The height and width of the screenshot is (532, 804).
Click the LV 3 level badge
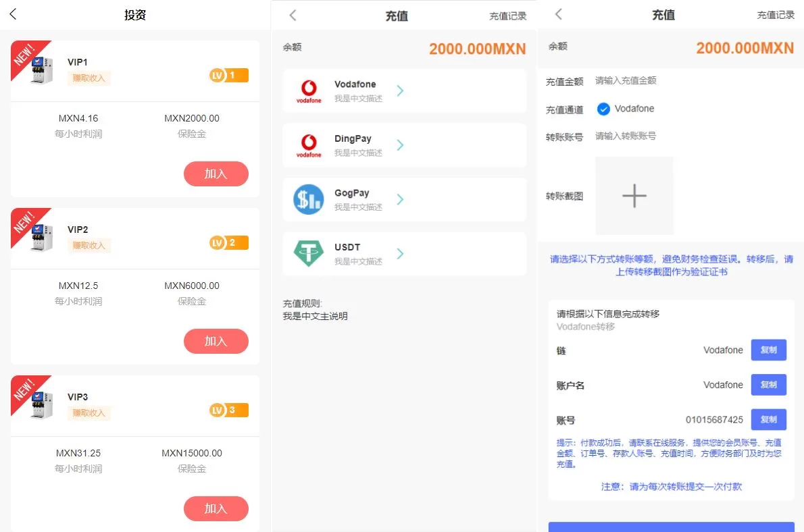[228, 410]
